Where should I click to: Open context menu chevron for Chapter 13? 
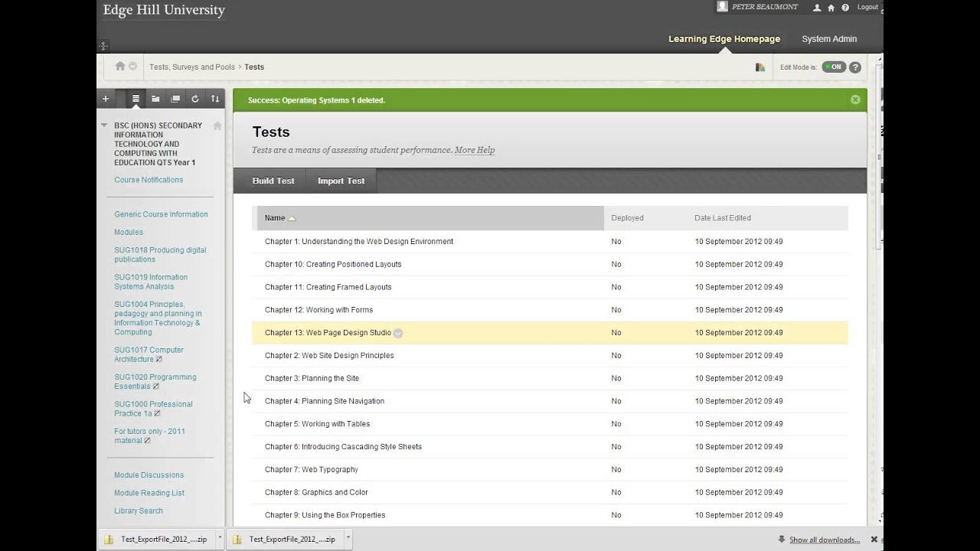(x=398, y=333)
